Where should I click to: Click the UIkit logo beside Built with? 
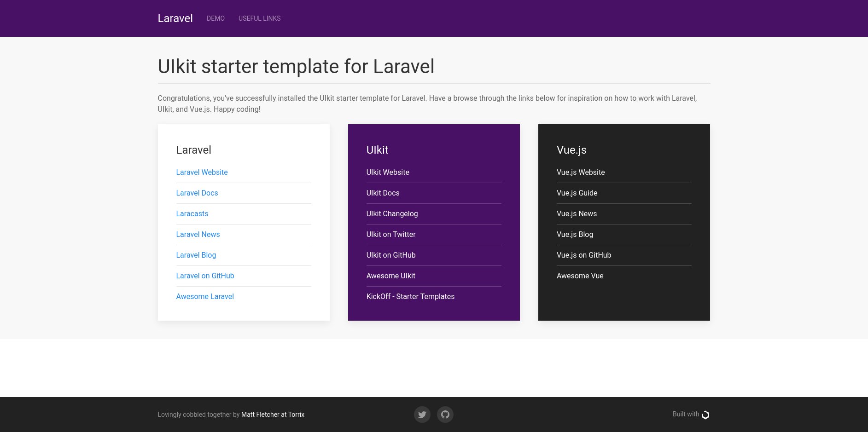tap(705, 415)
